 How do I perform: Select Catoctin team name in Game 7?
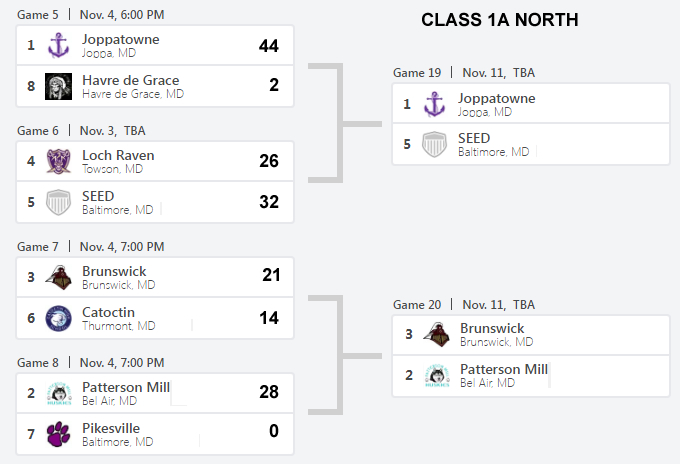tap(108, 312)
